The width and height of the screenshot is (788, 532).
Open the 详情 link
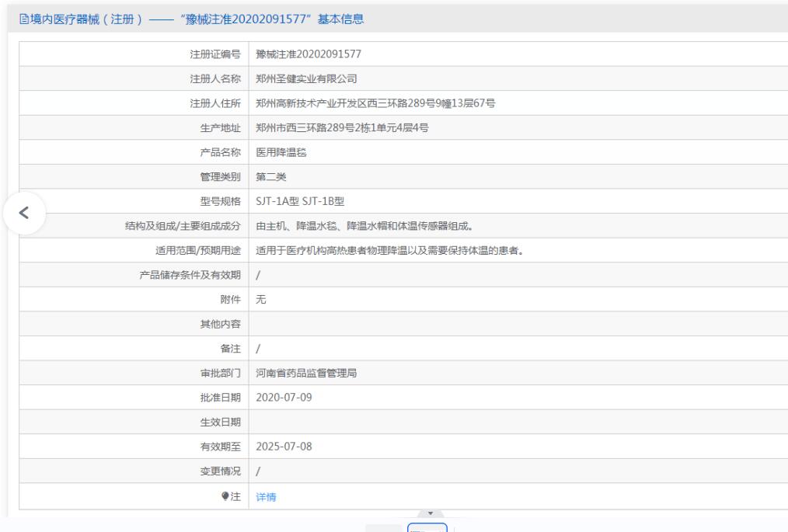[266, 497]
